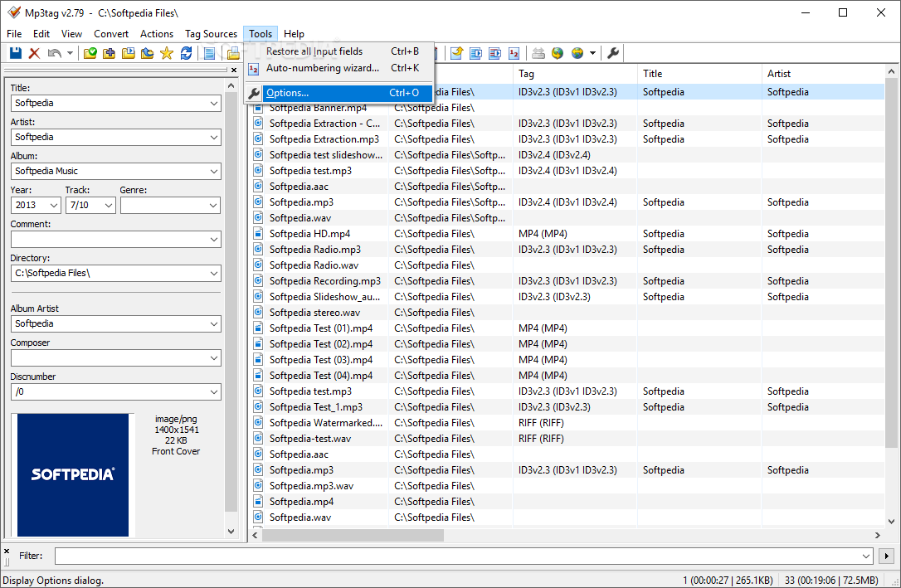Image resolution: width=901 pixels, height=588 pixels.
Task: Click the Tag column header
Action: (x=575, y=74)
